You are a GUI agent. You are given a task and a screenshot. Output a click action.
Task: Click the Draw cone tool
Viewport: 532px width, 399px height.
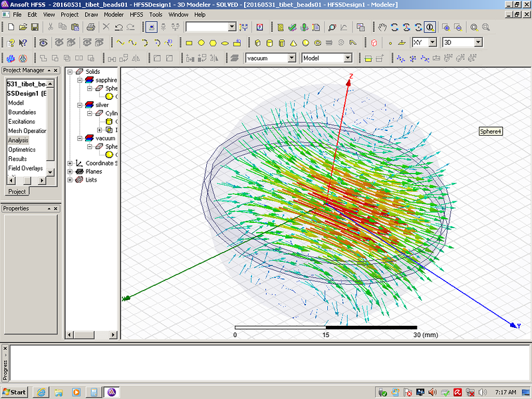293,43
